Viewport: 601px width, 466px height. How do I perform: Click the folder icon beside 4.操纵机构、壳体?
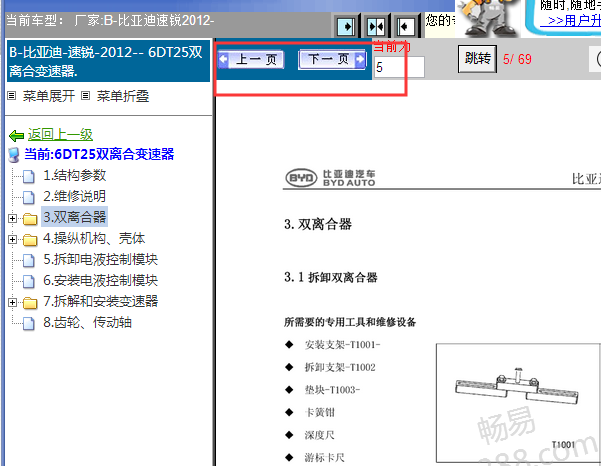30,240
